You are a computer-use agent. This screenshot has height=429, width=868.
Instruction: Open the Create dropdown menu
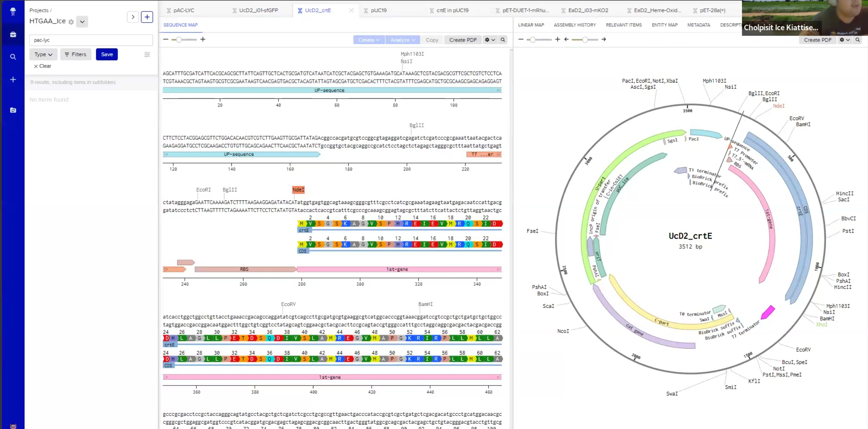[369, 40]
